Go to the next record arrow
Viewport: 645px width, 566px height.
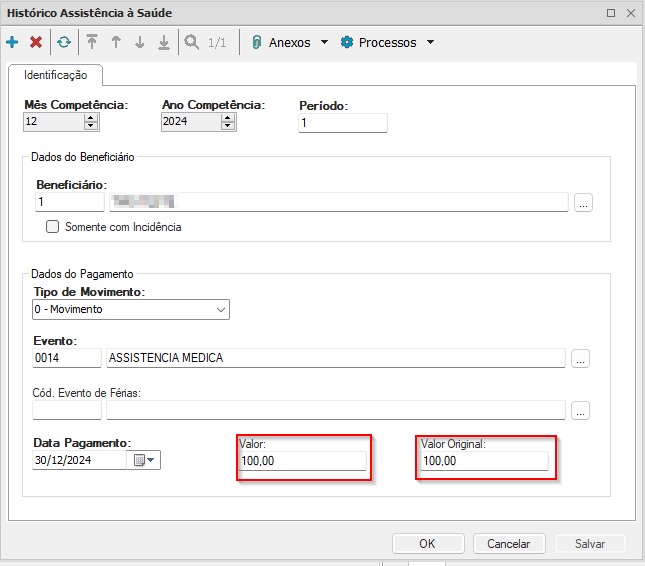[x=140, y=43]
